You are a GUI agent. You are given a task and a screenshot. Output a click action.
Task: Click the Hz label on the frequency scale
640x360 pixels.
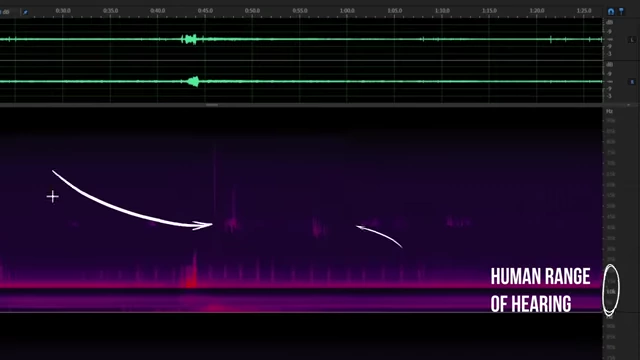point(609,111)
